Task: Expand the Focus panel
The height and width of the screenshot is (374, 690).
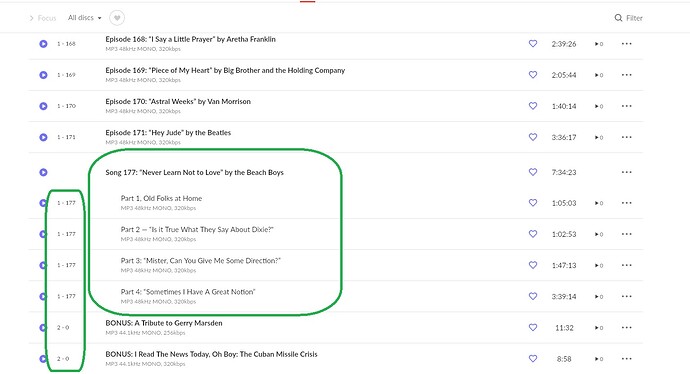Action: click(43, 18)
